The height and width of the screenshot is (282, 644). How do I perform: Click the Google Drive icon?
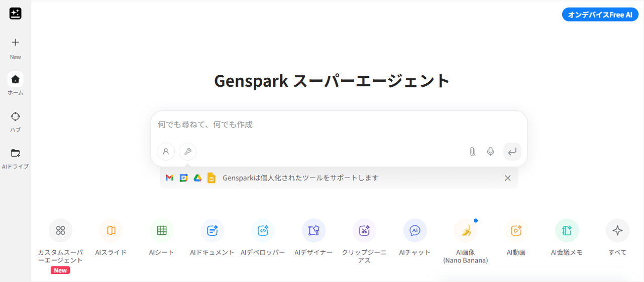(197, 178)
